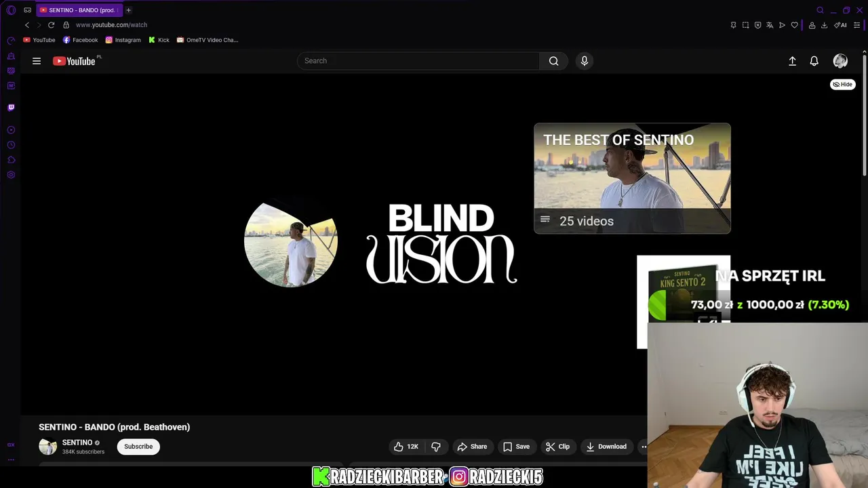
Task: Go back to previous page
Action: coord(27,25)
